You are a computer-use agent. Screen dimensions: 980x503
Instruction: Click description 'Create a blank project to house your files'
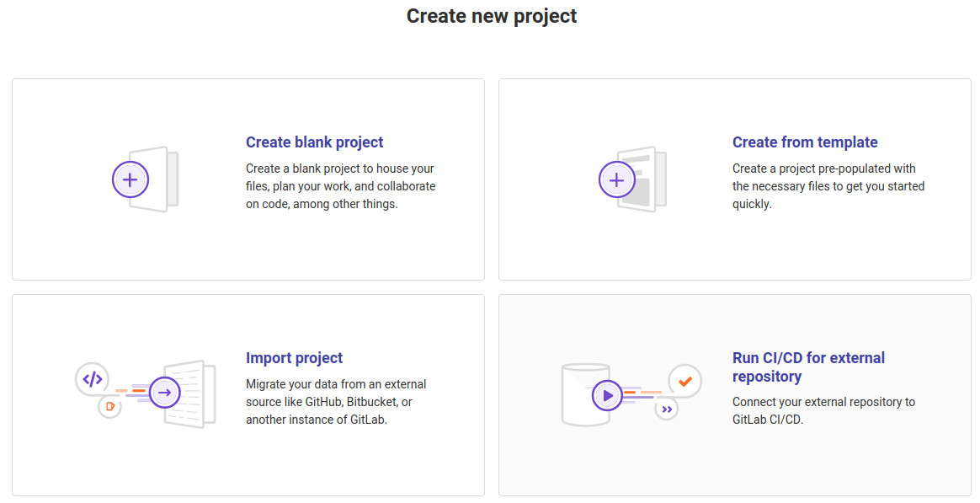341,186
